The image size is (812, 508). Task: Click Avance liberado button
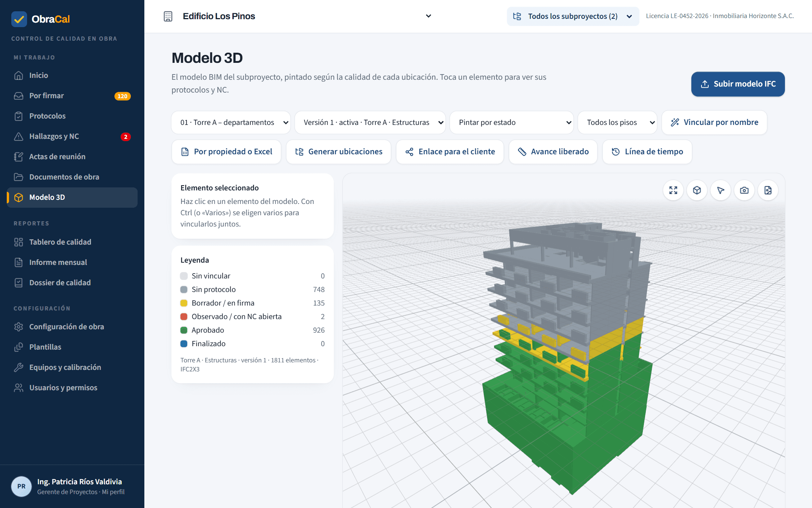pos(553,152)
